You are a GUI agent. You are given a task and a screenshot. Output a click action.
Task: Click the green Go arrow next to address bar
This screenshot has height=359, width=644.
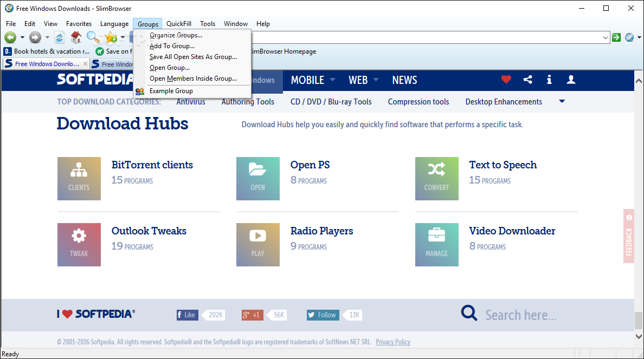616,37
